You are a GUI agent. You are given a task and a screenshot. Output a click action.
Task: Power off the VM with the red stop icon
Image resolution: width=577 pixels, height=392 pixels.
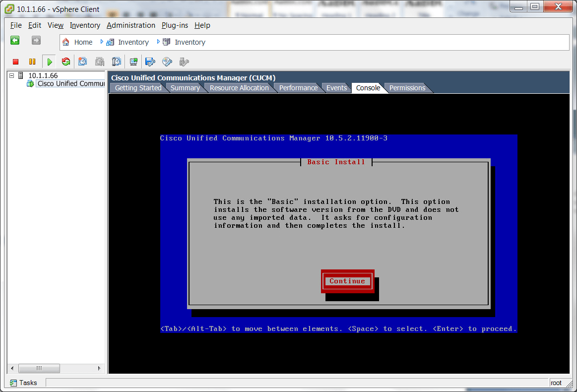(15, 62)
